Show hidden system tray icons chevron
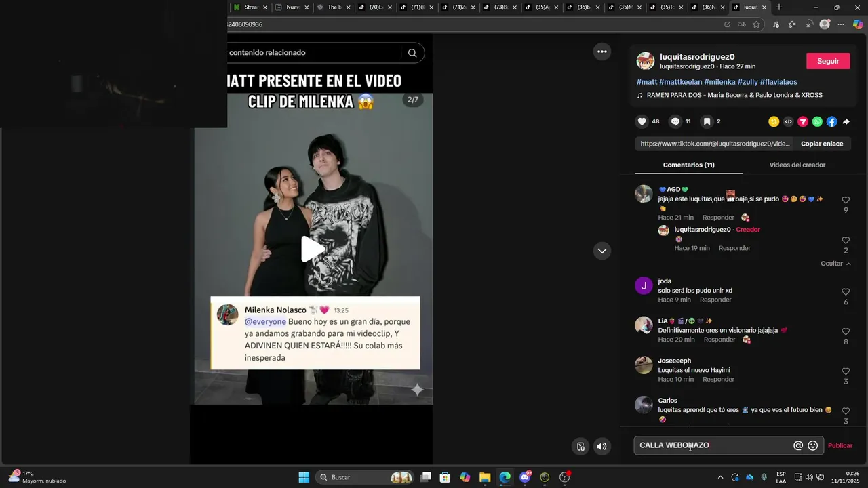The image size is (868, 488). [x=720, y=477]
